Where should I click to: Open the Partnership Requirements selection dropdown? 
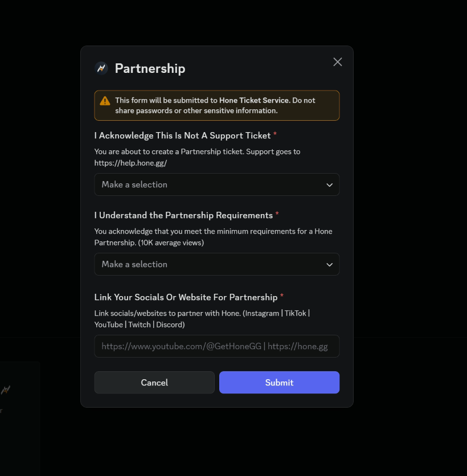pos(217,264)
